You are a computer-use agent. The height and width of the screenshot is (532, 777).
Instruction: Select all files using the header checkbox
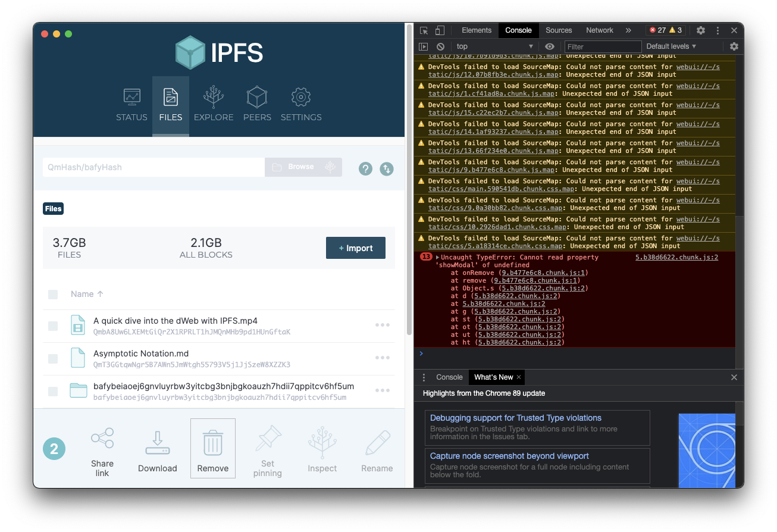[x=52, y=294]
